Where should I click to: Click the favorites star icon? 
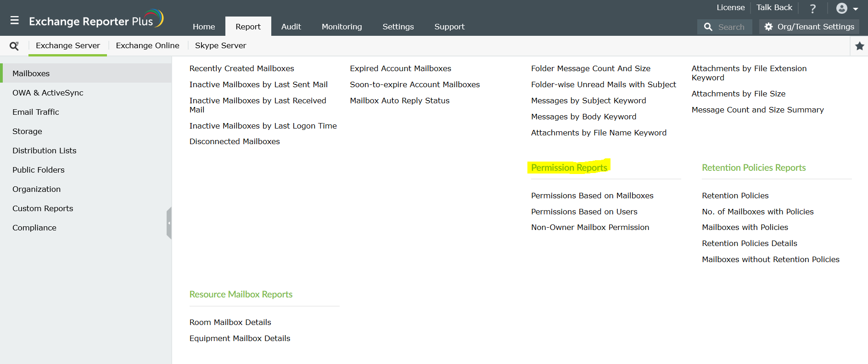(860, 46)
